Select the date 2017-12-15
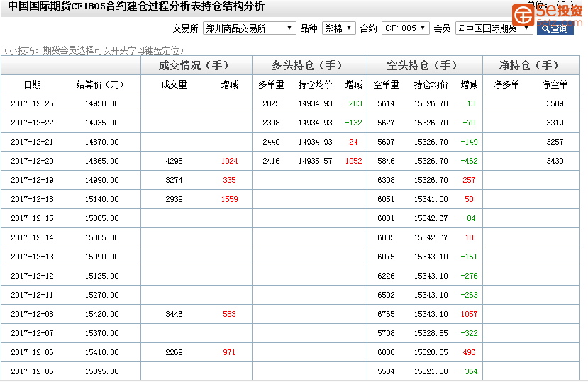588x382 pixels. click(x=32, y=218)
